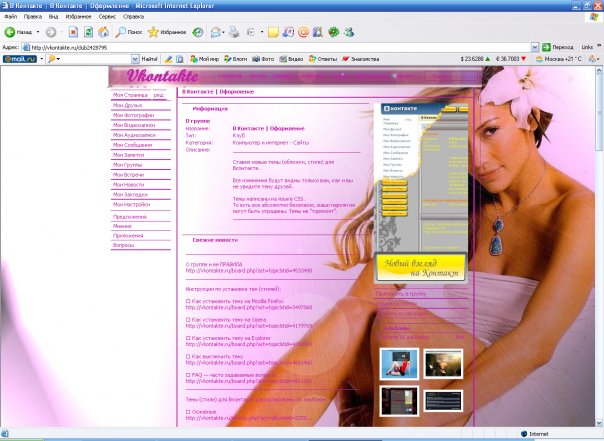Screen dimensions: 604x441
Task: Click the grey Forward arrow button
Action: click(x=51, y=32)
